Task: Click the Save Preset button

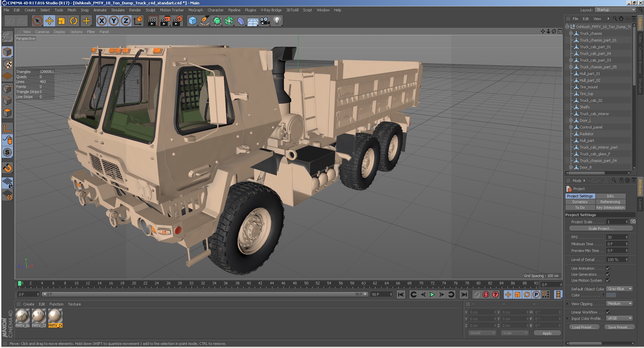Action: tap(619, 327)
